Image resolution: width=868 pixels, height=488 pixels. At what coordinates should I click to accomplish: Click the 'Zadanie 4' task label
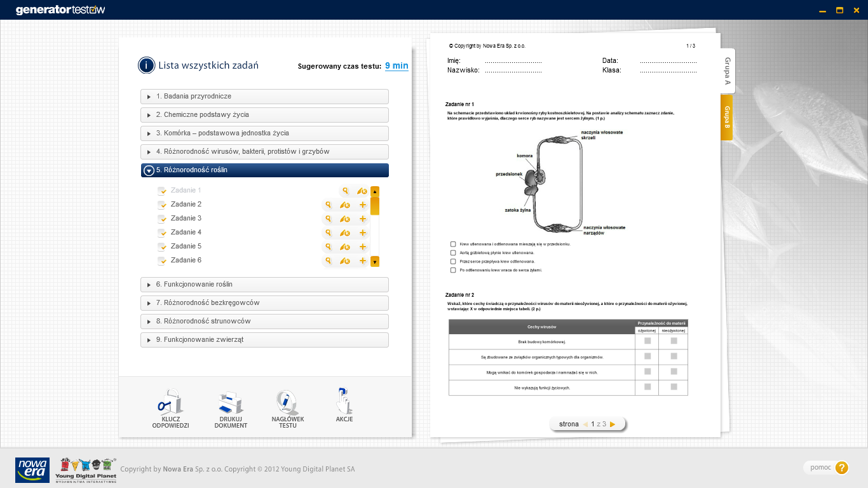tap(186, 233)
